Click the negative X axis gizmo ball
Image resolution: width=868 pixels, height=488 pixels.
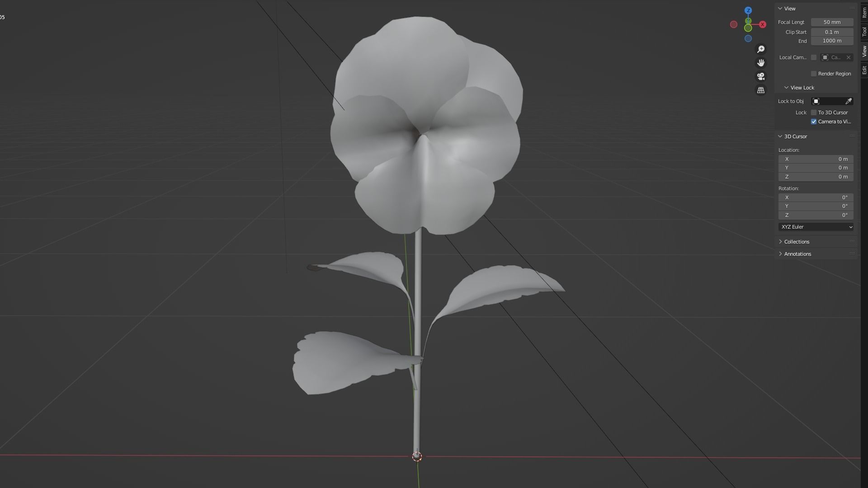(734, 24)
